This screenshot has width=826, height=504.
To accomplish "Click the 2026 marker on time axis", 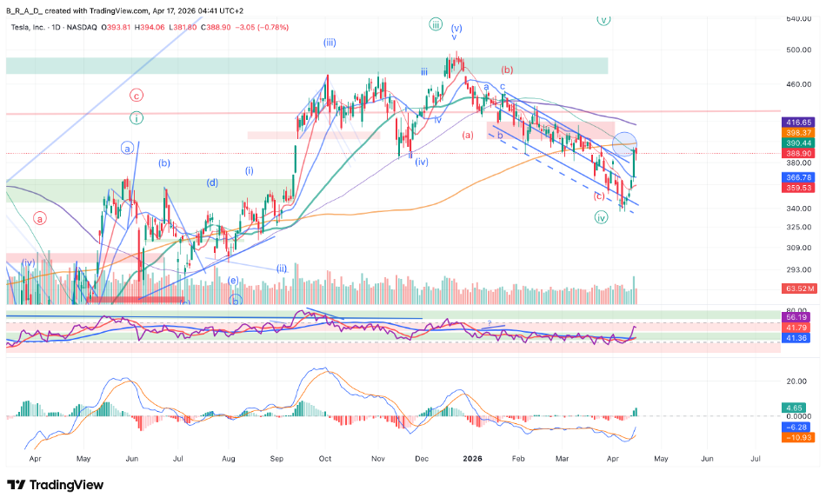I will pyautogui.click(x=472, y=456).
